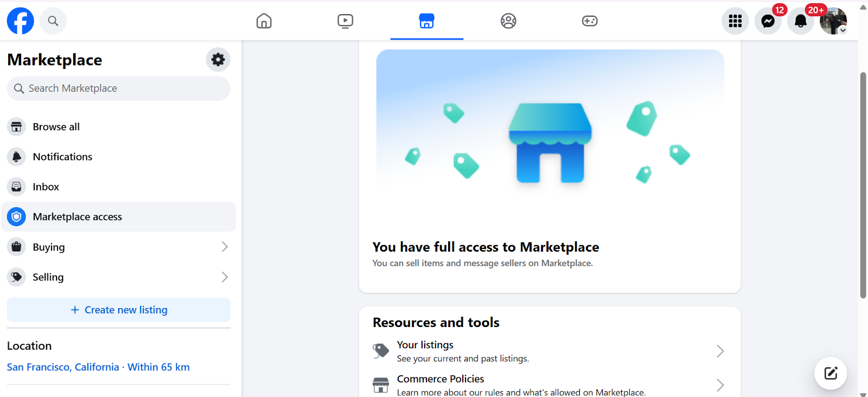The image size is (868, 397).
Task: Click the Inbox tray icon
Action: pyautogui.click(x=17, y=187)
